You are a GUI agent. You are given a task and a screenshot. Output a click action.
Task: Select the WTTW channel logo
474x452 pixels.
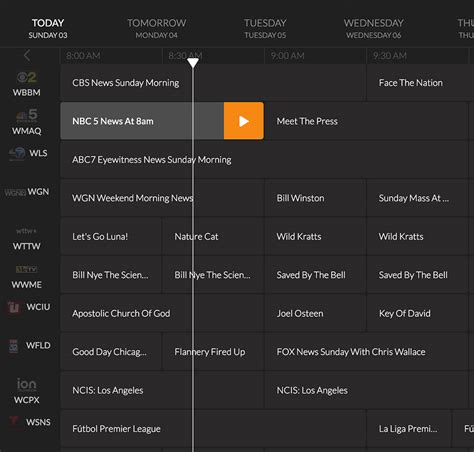point(26,231)
